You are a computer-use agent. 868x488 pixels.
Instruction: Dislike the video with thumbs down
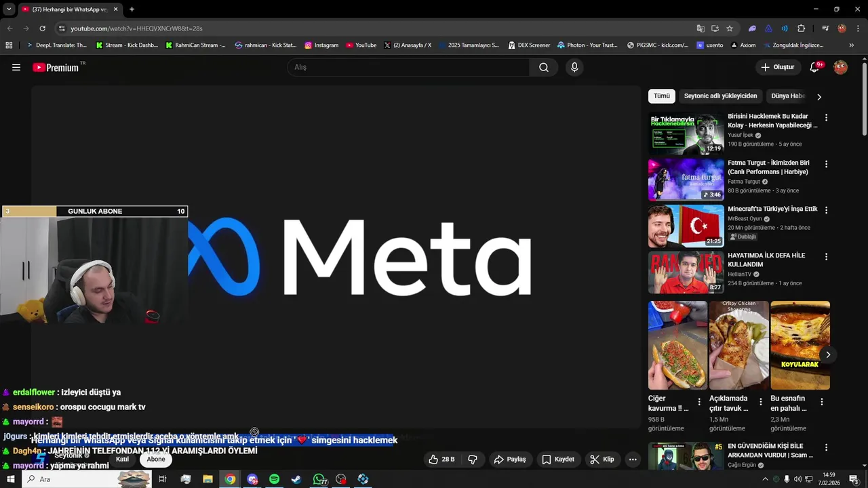coord(473,460)
